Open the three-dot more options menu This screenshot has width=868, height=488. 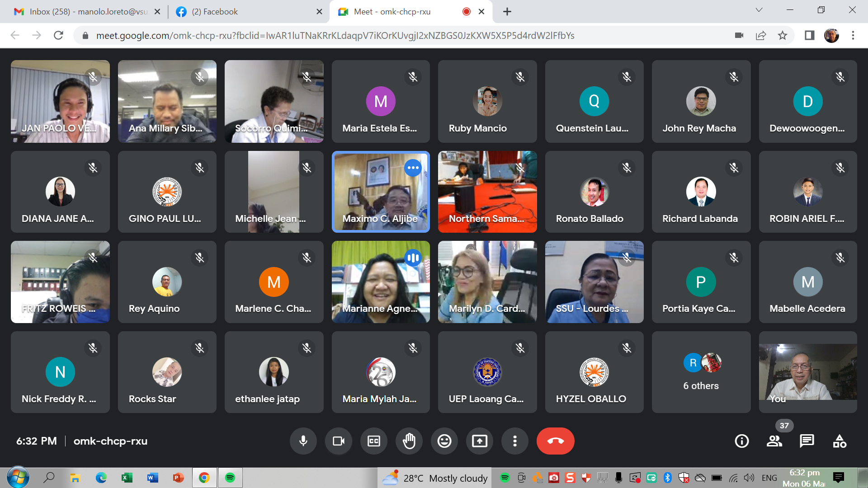pos(514,441)
